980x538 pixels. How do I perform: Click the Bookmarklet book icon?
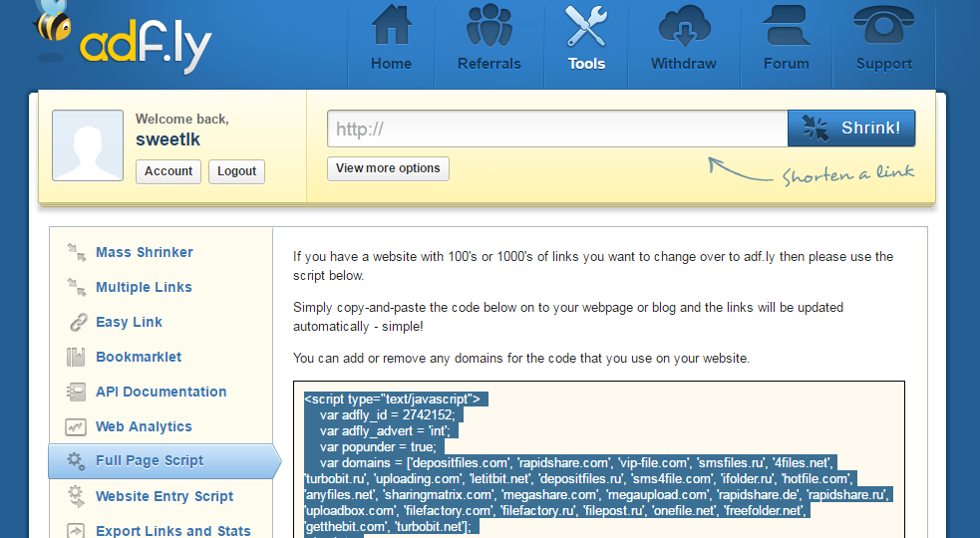(x=76, y=357)
